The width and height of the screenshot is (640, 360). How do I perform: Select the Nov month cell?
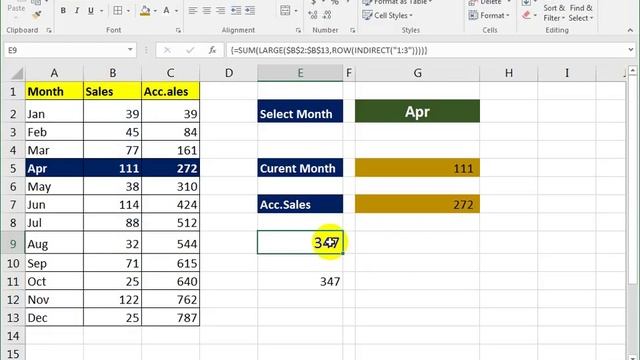(x=54, y=300)
